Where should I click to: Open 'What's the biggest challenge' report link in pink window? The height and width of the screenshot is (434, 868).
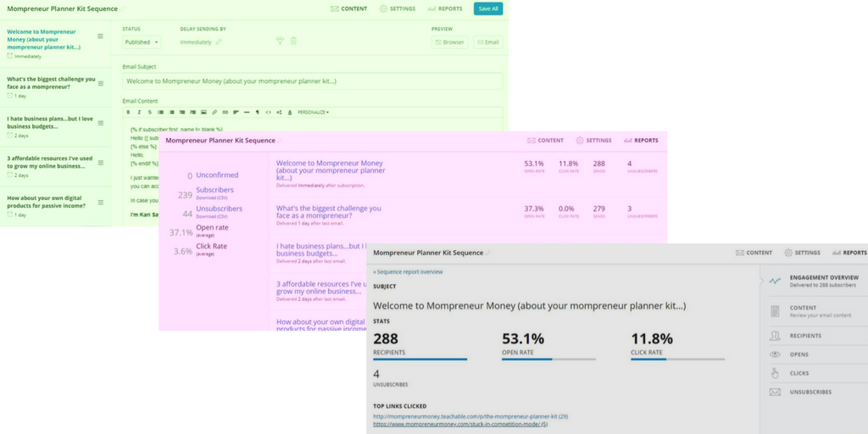tap(329, 212)
